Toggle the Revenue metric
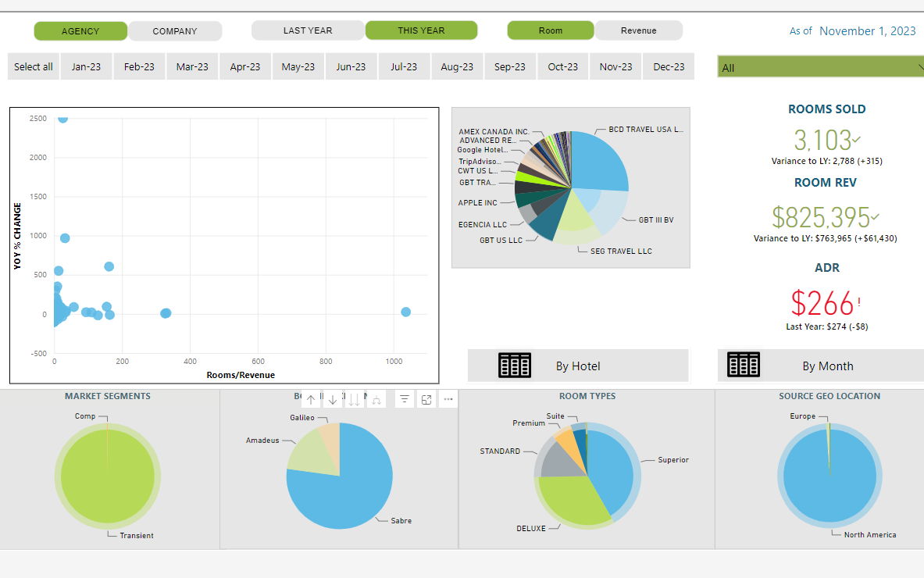This screenshot has height=578, width=924. (639, 30)
